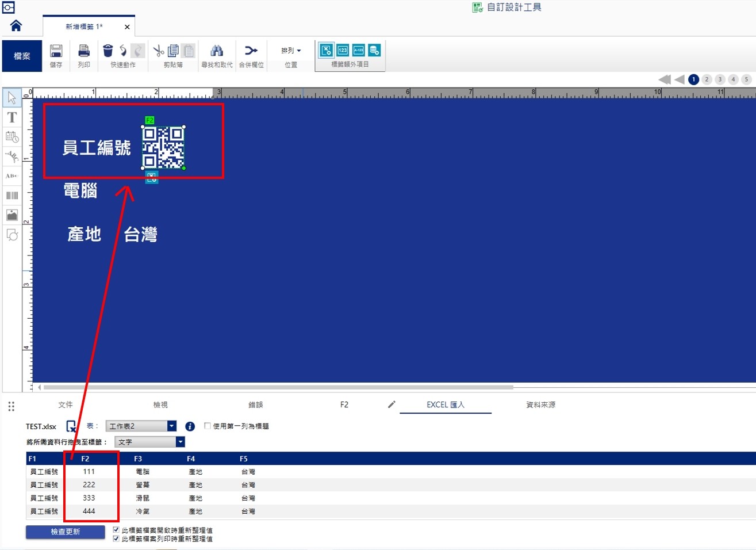
Task: Select the perspective ABC text tool
Action: 12,176
